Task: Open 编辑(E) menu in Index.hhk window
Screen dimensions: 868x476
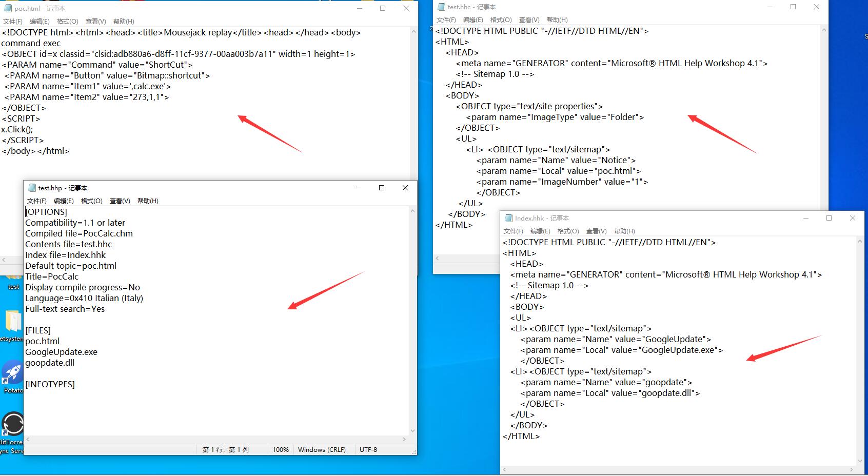Action: point(540,231)
